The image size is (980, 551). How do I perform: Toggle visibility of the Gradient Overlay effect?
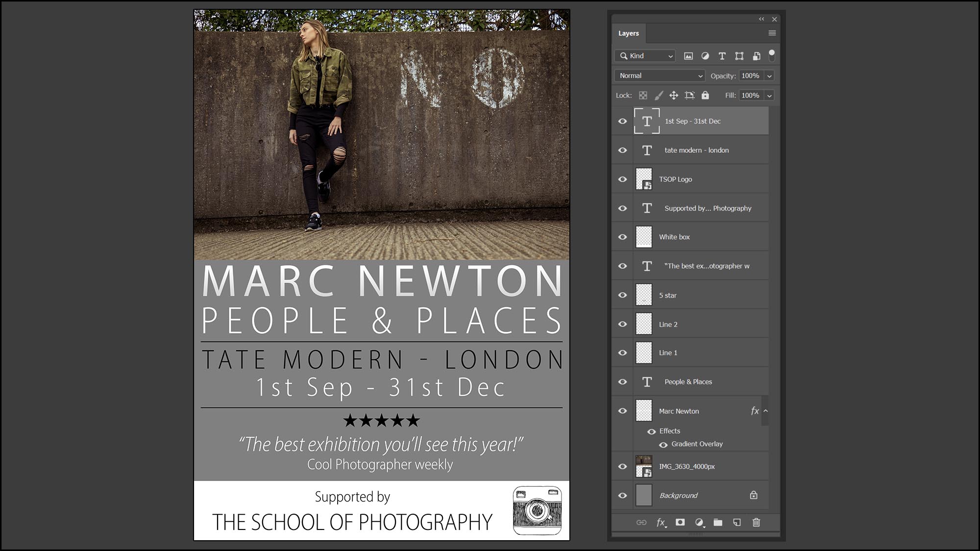point(663,444)
